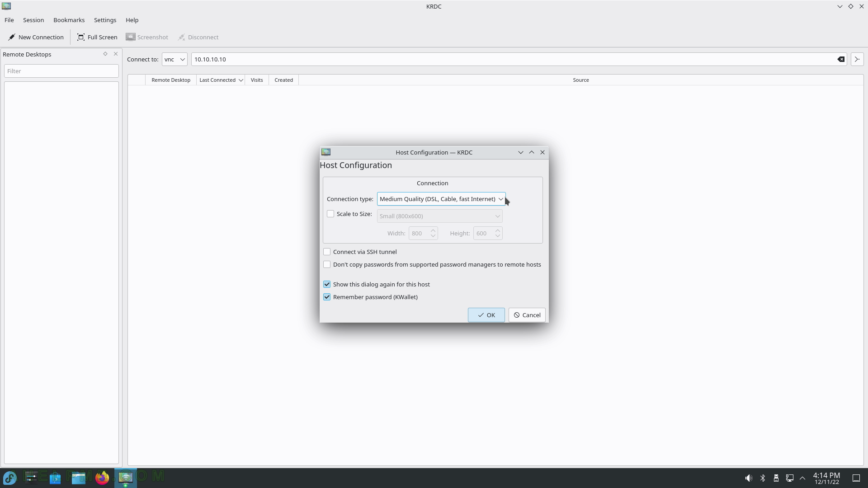
Task: Click the KRDC icon in the dialog title bar
Action: pyautogui.click(x=326, y=152)
